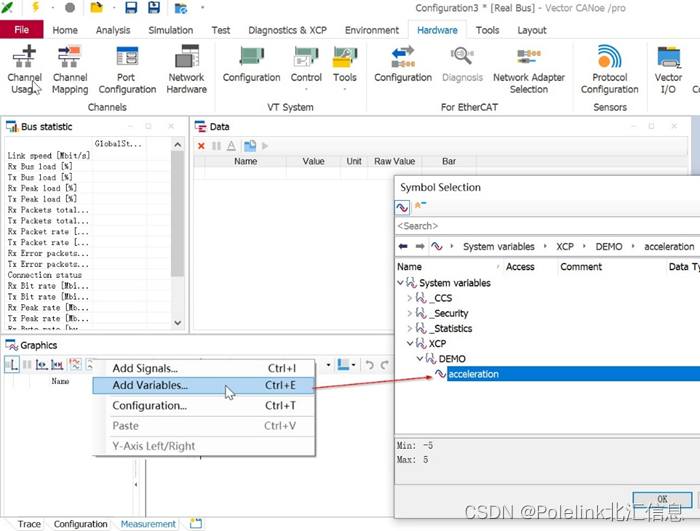Open VT System Configuration

[x=251, y=65]
